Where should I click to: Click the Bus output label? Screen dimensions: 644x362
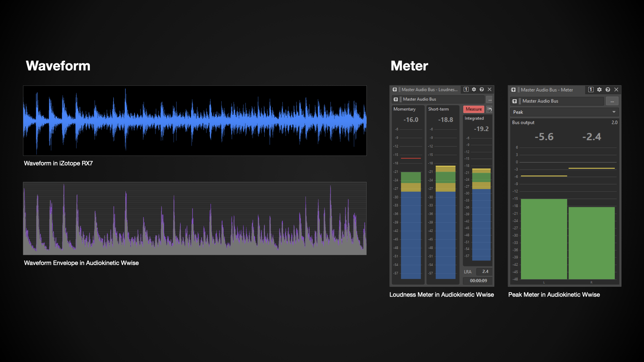click(x=523, y=123)
